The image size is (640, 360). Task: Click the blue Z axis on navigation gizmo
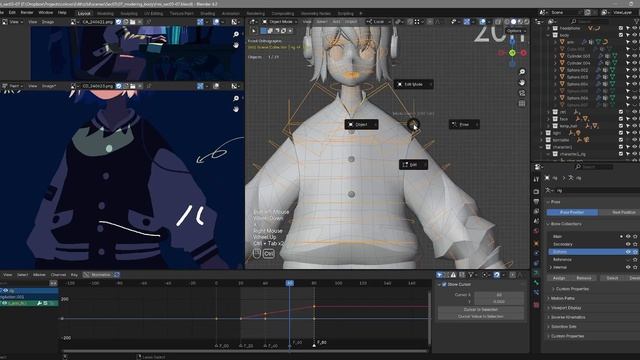[512, 42]
